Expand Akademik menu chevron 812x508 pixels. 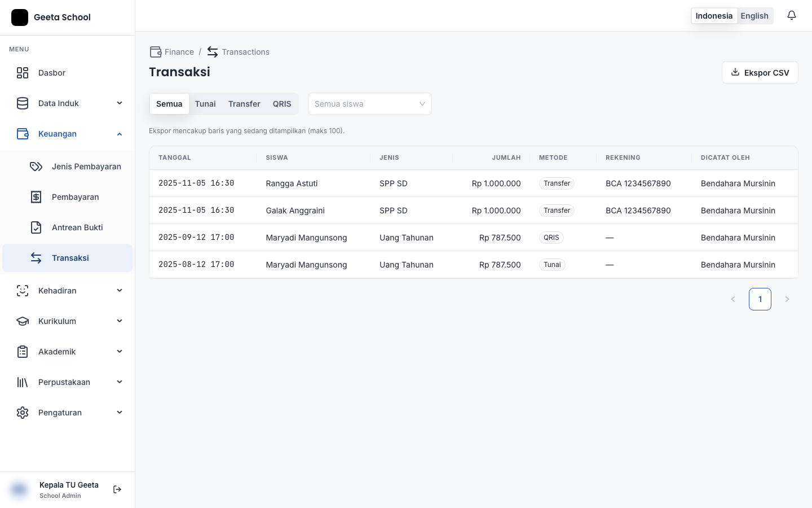(120, 351)
